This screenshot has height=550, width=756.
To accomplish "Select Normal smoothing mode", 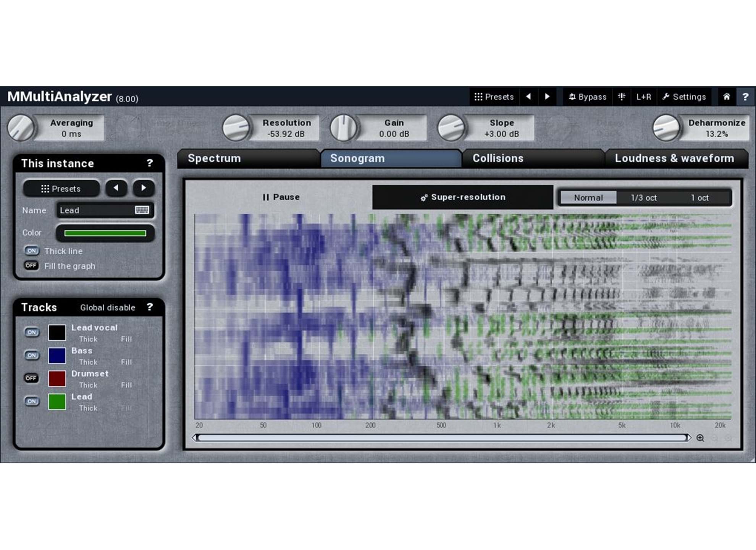I will pos(588,198).
